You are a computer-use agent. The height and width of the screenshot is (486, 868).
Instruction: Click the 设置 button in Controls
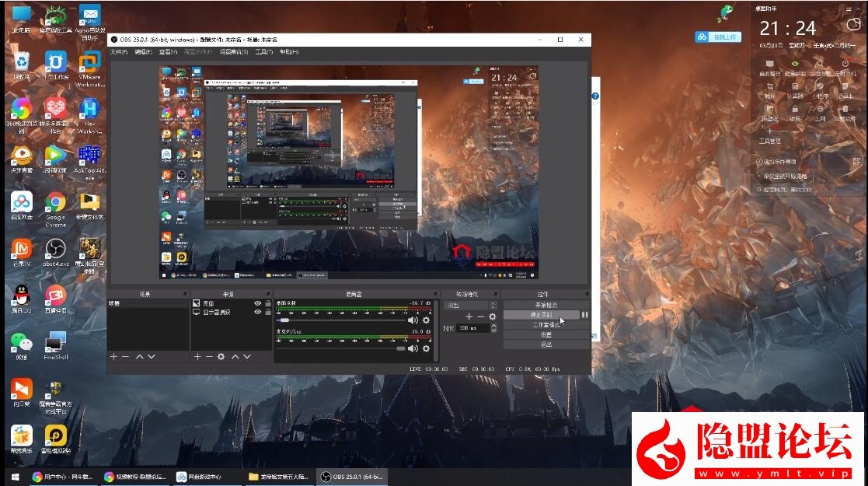(x=546, y=334)
